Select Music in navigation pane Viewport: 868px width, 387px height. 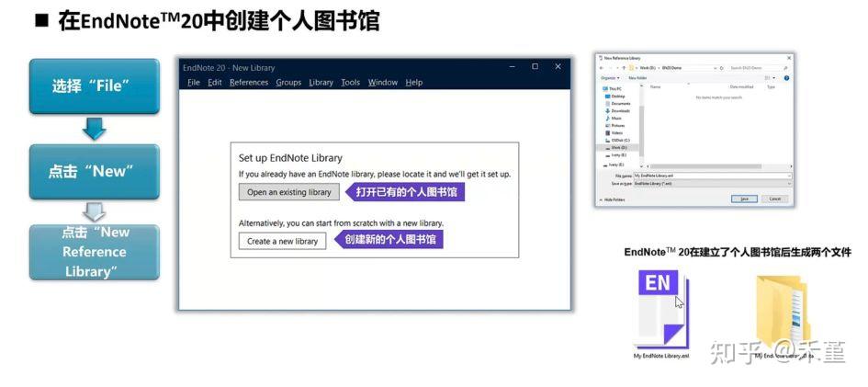615,119
